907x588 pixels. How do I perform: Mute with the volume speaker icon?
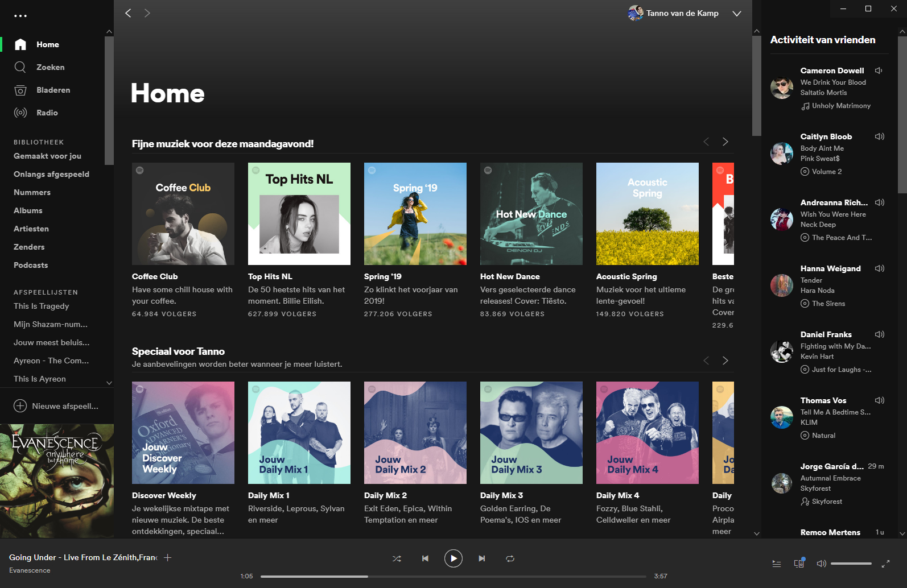click(x=821, y=564)
